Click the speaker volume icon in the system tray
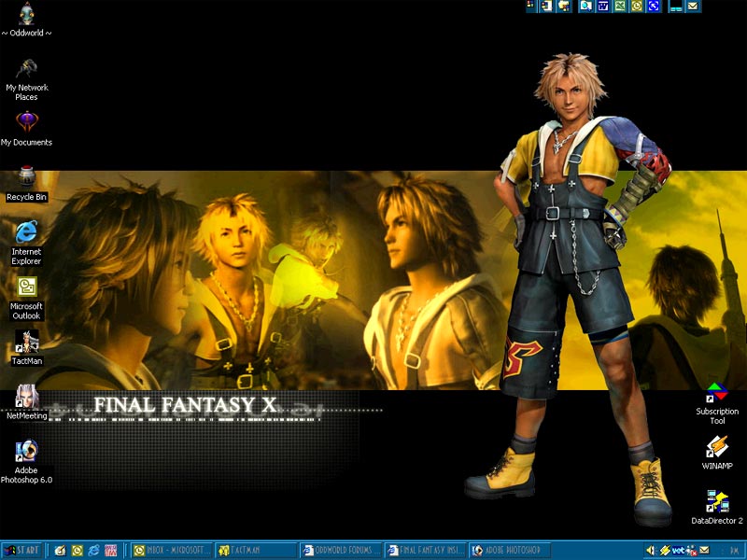747x560 pixels. point(653,551)
